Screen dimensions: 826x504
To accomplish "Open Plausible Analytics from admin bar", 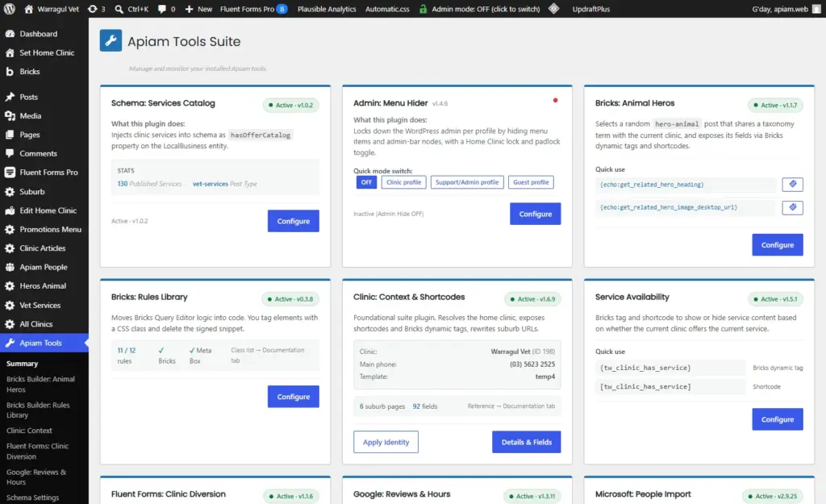I will coord(327,9).
